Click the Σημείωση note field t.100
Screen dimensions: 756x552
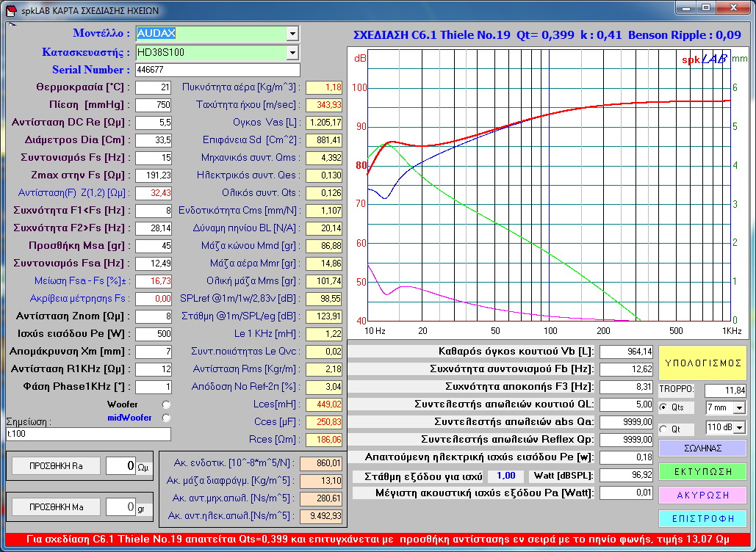click(x=88, y=434)
